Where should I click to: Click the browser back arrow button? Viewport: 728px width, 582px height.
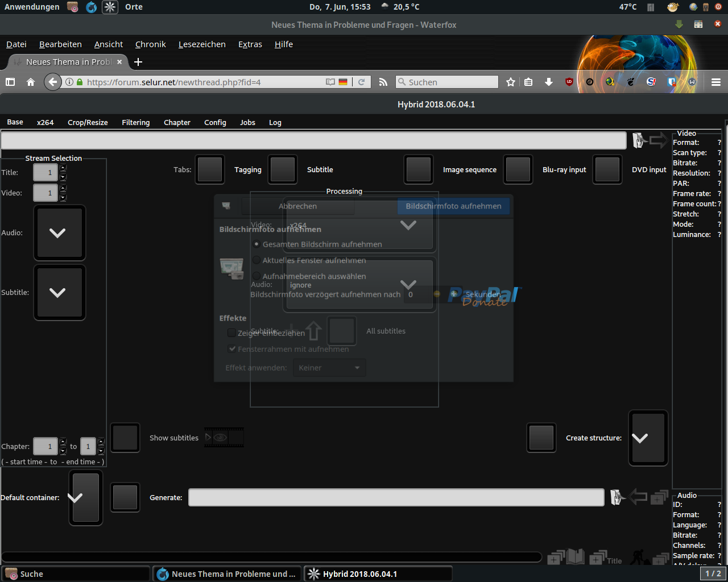point(53,82)
